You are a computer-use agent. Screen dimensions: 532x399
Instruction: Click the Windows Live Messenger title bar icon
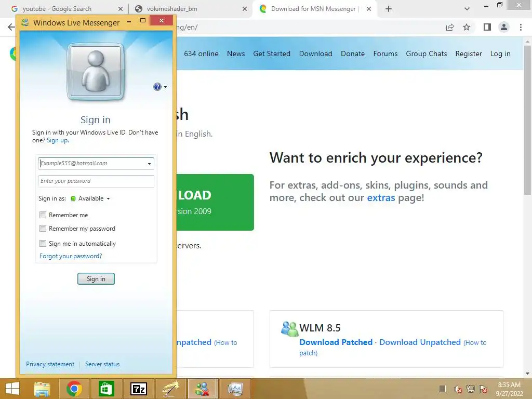(x=25, y=23)
